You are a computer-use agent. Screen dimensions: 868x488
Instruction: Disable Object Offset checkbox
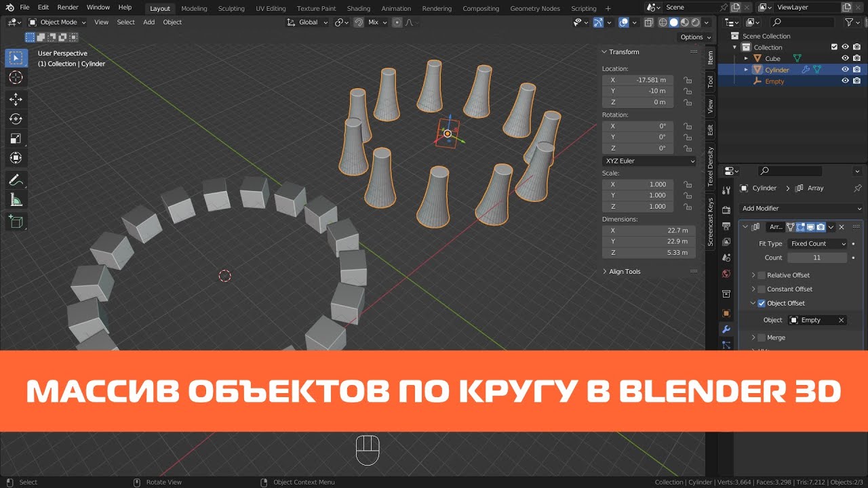762,303
